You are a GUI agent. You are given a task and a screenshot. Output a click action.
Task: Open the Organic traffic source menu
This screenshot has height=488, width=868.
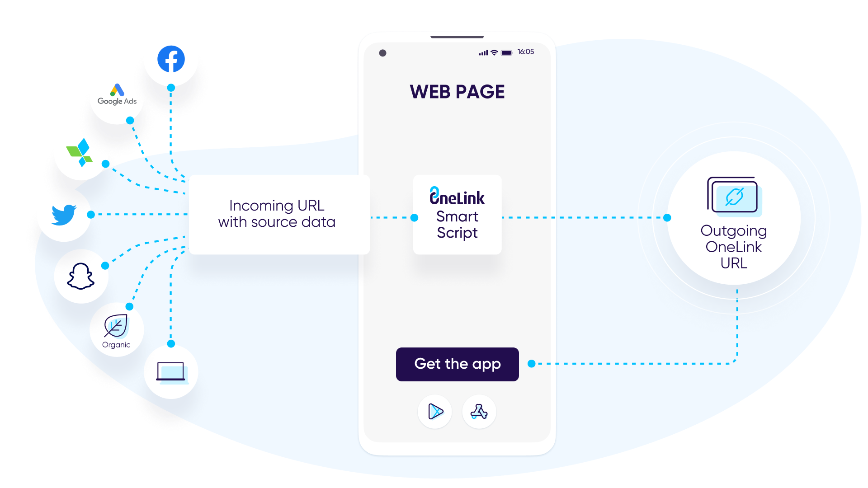tap(115, 330)
